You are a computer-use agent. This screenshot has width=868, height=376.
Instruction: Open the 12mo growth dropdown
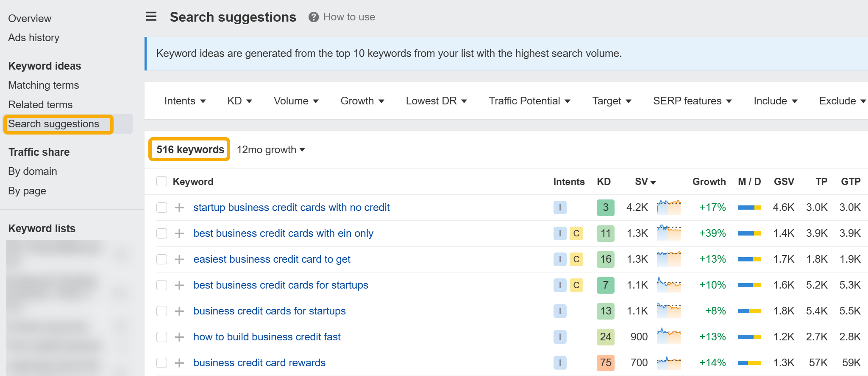pyautogui.click(x=271, y=150)
